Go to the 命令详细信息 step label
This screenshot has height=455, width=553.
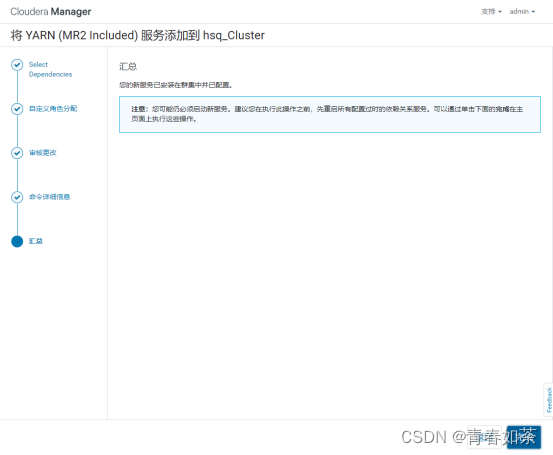pyautogui.click(x=49, y=197)
